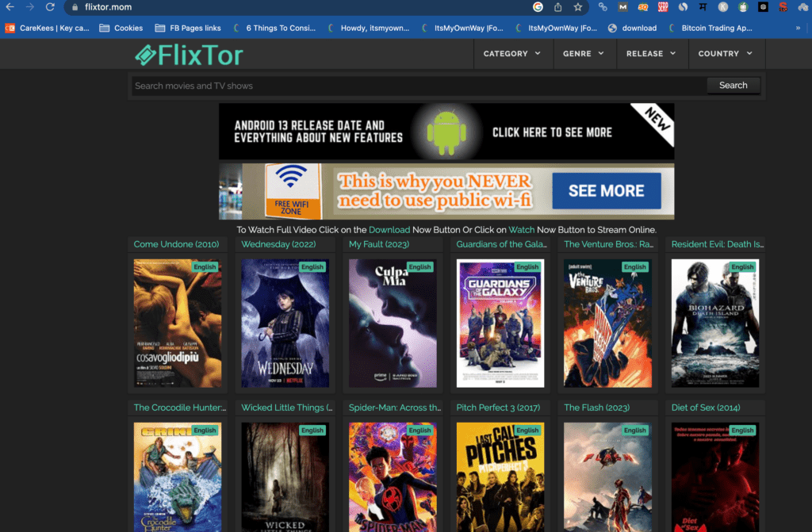Click the Hindi letter म extension icon
Screen dimensions: 812x532
click(703, 7)
